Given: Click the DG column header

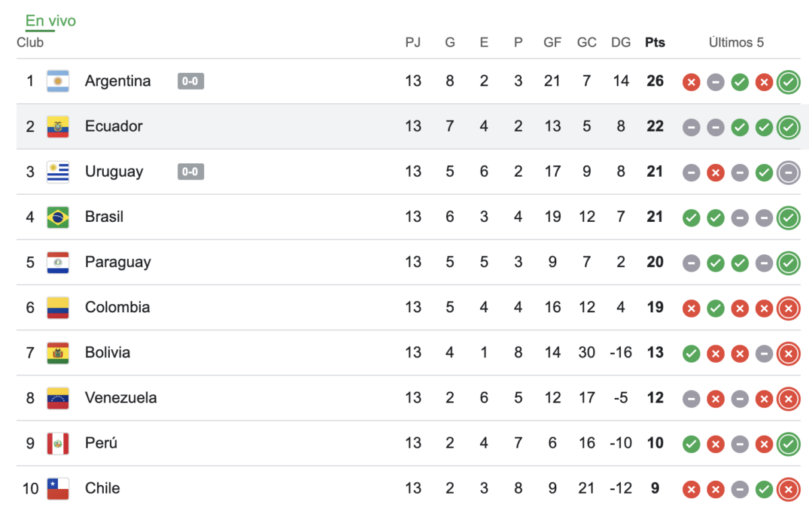Looking at the screenshot, I should click(621, 42).
